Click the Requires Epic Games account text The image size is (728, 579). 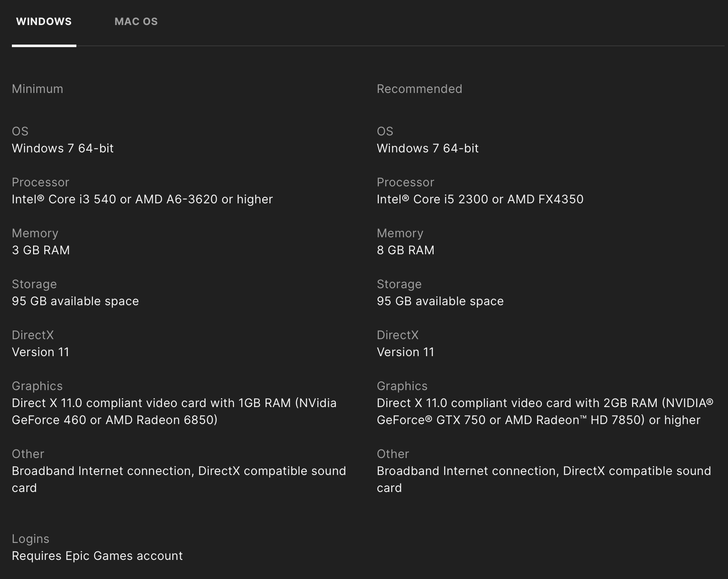click(x=97, y=556)
